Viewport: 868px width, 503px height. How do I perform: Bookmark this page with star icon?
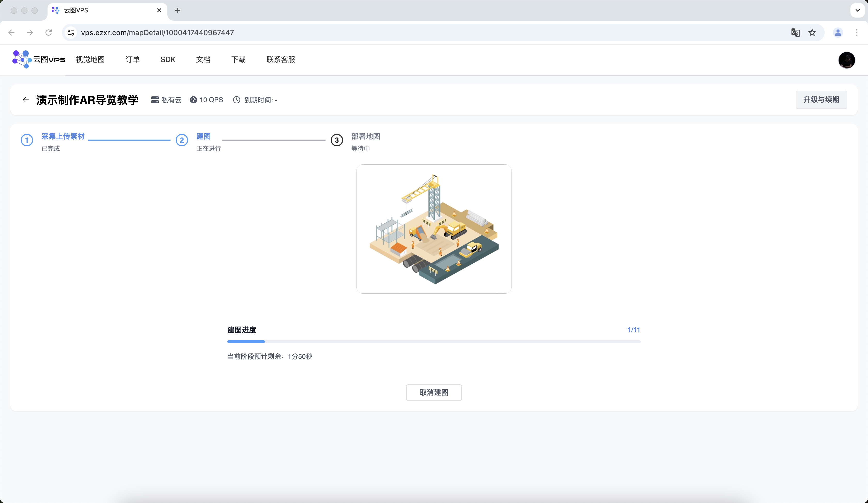click(x=812, y=32)
